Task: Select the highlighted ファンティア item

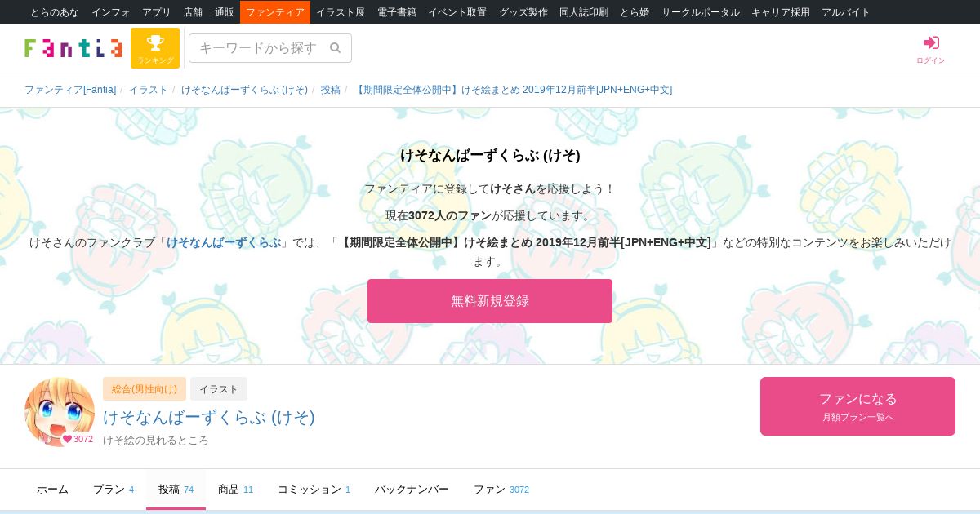Action: (x=275, y=12)
